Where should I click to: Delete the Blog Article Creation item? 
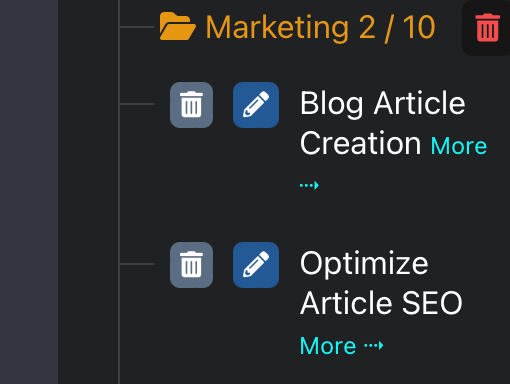[191, 105]
